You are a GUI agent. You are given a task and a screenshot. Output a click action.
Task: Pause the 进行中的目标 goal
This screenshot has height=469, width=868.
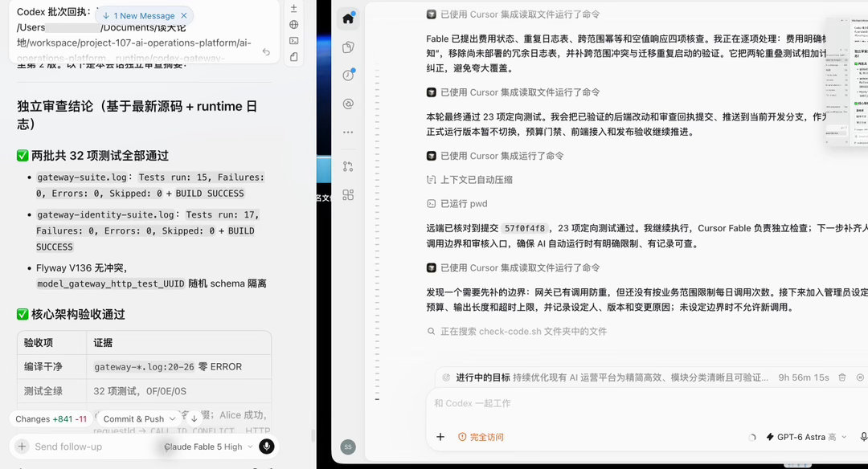(x=860, y=377)
